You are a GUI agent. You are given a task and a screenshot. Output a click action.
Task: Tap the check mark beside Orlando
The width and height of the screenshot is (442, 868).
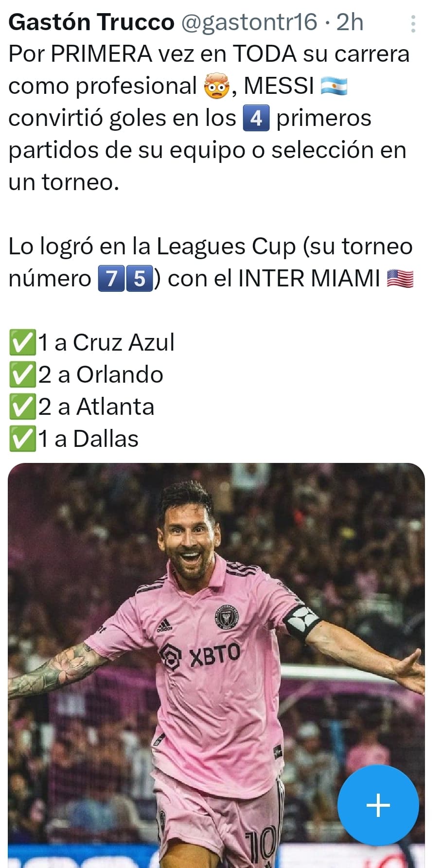(x=22, y=375)
